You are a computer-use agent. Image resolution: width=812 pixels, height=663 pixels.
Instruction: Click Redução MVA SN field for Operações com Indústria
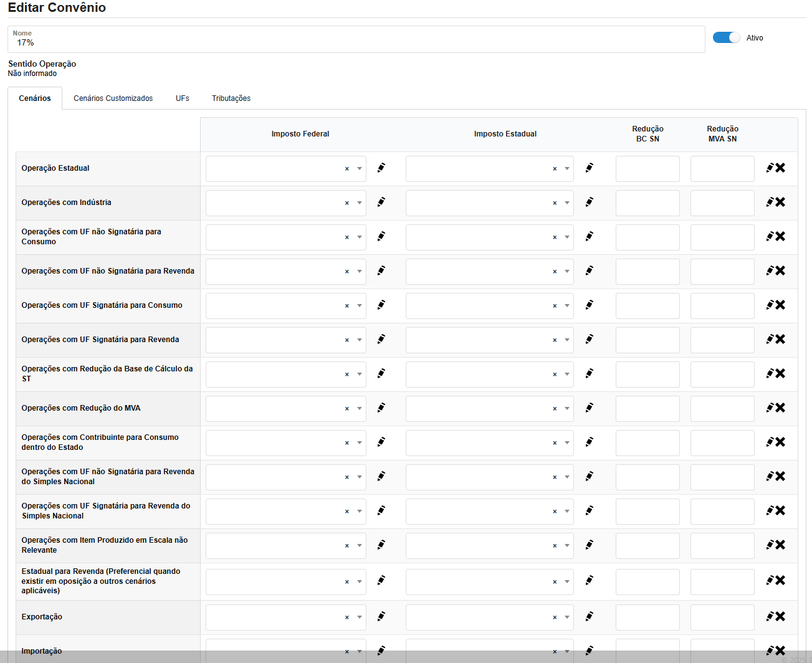(722, 203)
